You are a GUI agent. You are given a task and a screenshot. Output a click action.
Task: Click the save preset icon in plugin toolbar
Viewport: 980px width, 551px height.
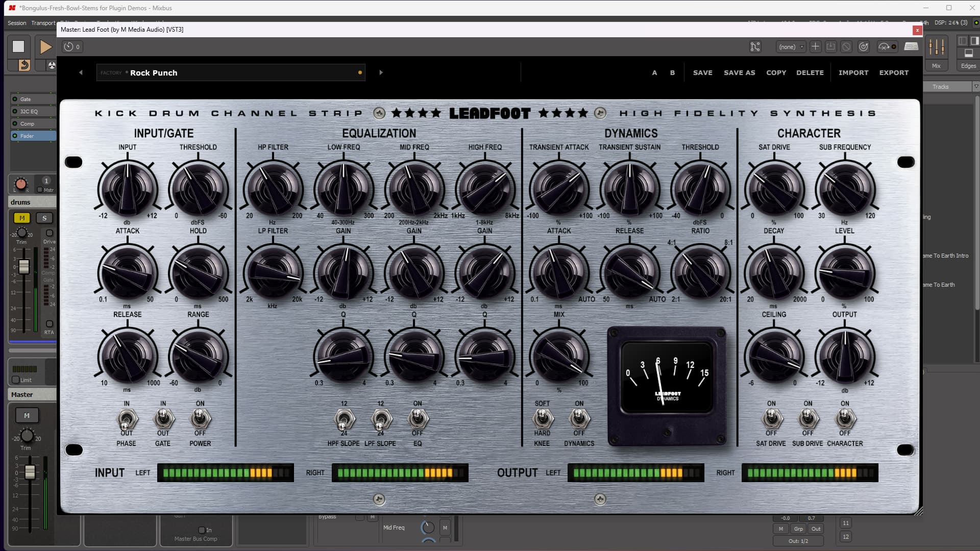coord(831,46)
